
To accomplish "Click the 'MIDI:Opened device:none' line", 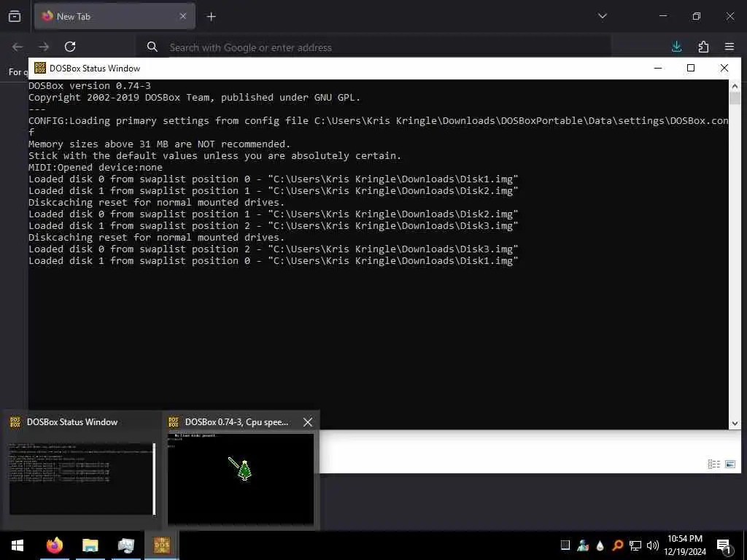I will pyautogui.click(x=96, y=167).
